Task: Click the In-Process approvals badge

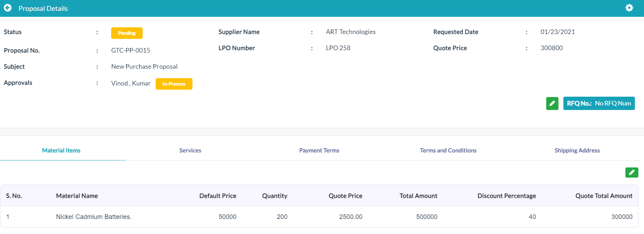Action: [174, 84]
